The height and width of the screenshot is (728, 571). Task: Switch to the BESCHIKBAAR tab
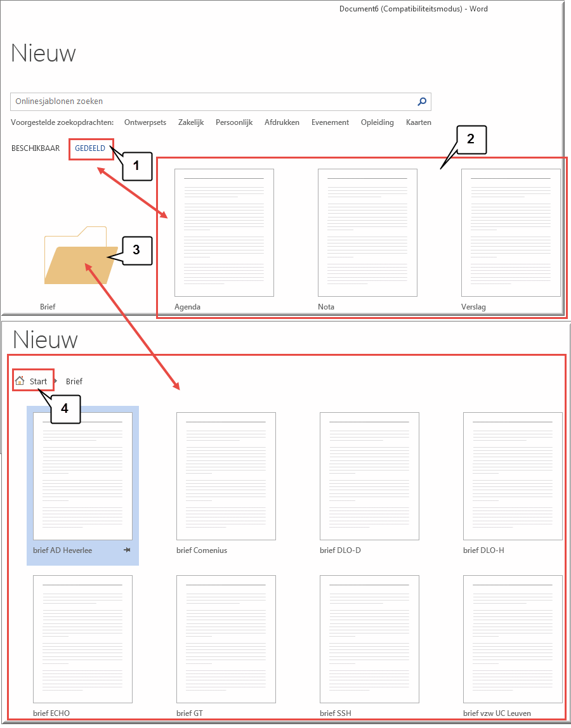(36, 148)
